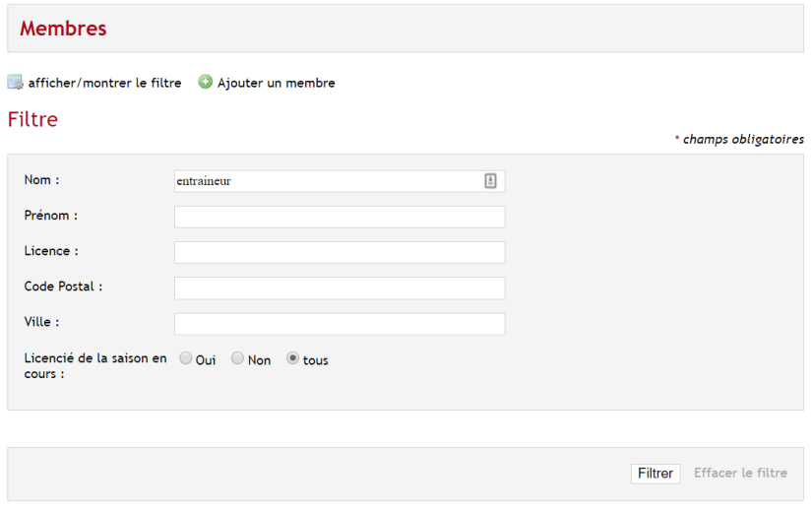Click the contact autofill icon in Nom field
The width and height of the screenshot is (812, 512).
pyautogui.click(x=490, y=181)
